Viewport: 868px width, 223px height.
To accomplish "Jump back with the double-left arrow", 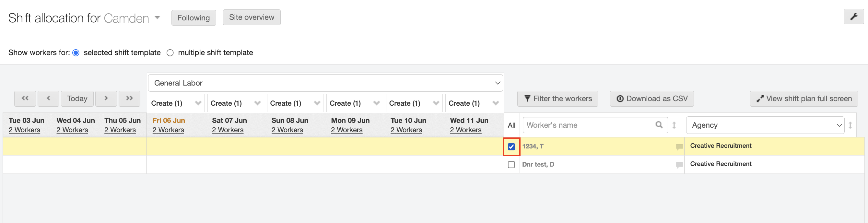I will pos(25,98).
